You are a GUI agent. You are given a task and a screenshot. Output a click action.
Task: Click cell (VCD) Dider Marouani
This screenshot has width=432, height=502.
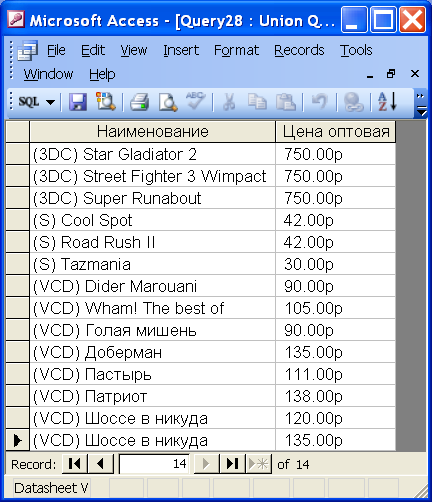(x=153, y=286)
